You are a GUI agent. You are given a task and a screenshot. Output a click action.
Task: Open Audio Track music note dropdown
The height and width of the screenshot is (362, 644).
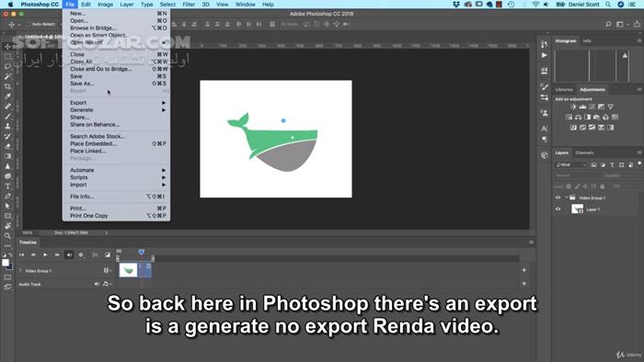coord(107,284)
